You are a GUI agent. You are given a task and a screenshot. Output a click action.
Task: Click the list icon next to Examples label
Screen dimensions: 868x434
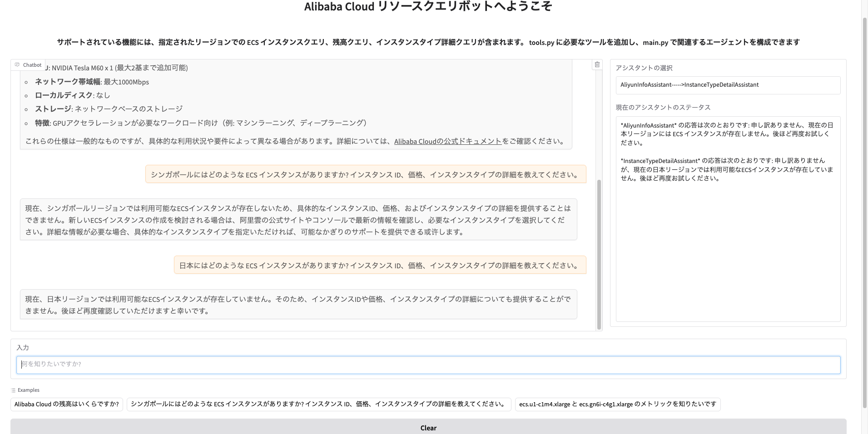click(x=13, y=390)
